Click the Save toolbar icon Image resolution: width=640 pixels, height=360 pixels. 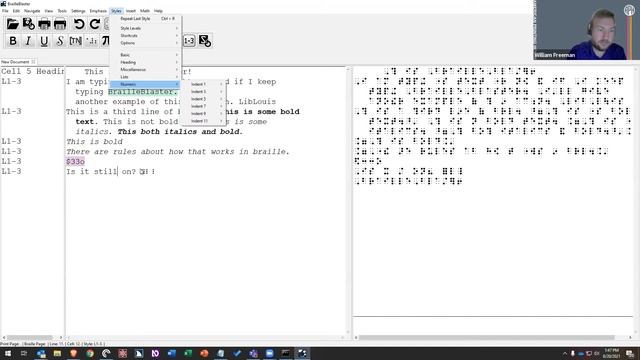tap(29, 24)
